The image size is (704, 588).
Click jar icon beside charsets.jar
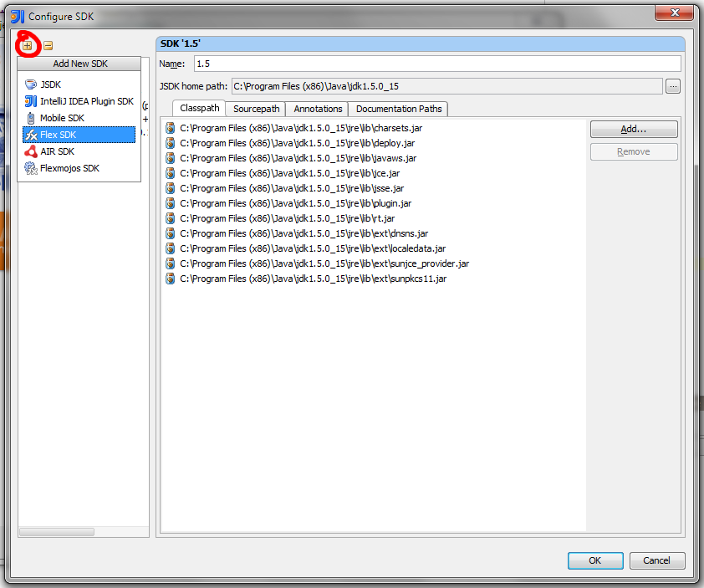pyautogui.click(x=171, y=128)
